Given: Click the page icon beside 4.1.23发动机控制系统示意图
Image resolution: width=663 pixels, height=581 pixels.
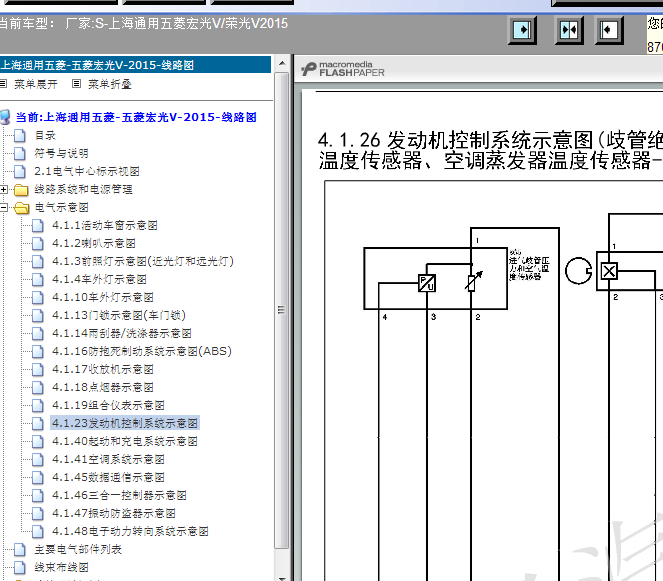Looking at the screenshot, I should 38,423.
